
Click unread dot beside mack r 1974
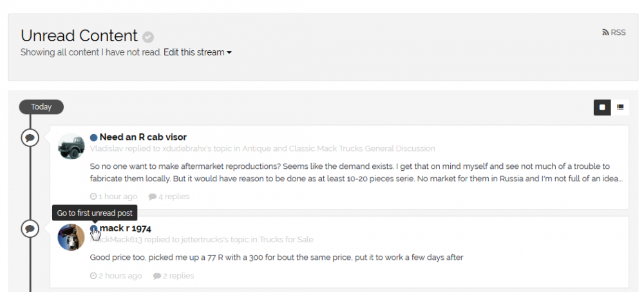93,228
